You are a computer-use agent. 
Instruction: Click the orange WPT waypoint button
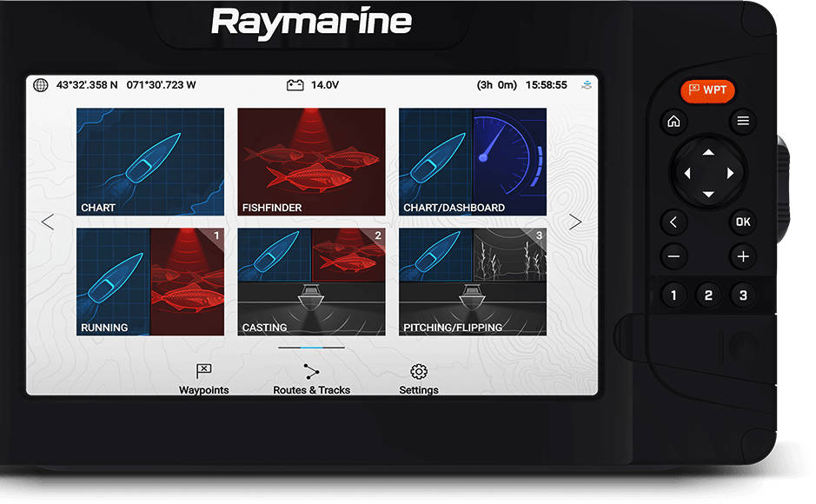pyautogui.click(x=707, y=90)
